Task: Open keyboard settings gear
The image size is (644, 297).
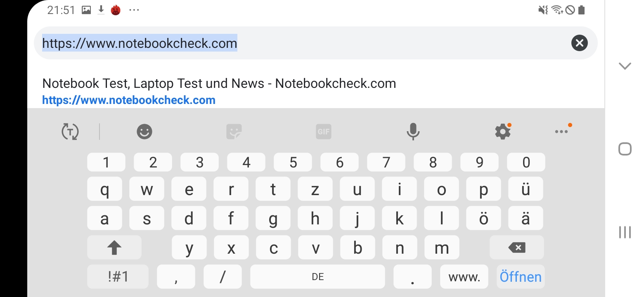Action: pos(502,132)
